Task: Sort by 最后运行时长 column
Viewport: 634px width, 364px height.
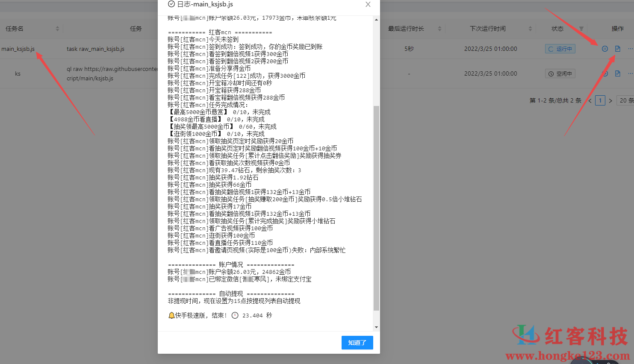Action: [x=439, y=29]
